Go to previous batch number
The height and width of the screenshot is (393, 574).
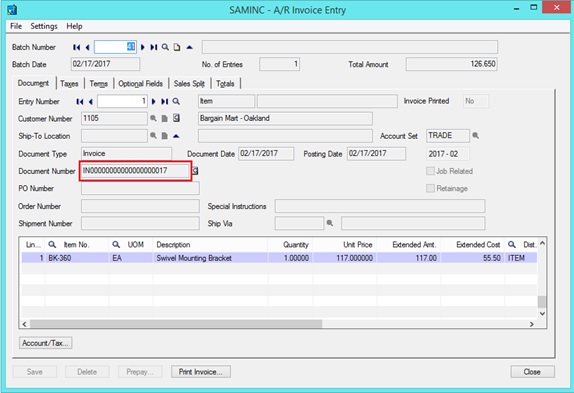tap(87, 47)
